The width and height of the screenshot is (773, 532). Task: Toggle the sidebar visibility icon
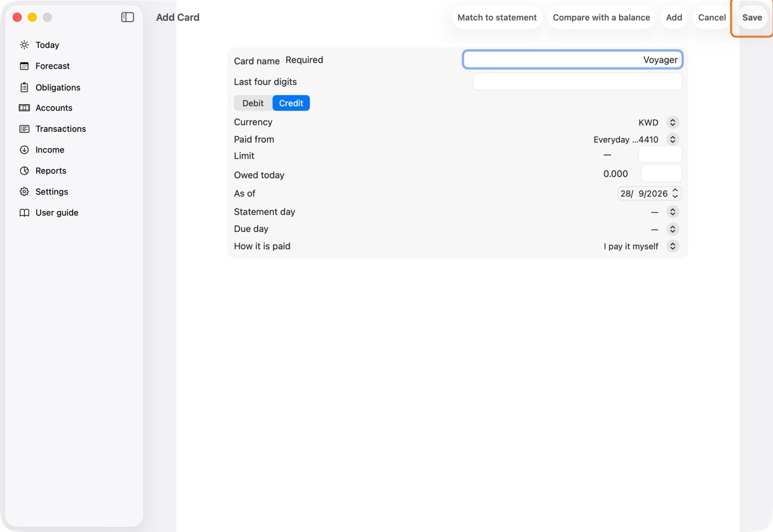point(128,17)
